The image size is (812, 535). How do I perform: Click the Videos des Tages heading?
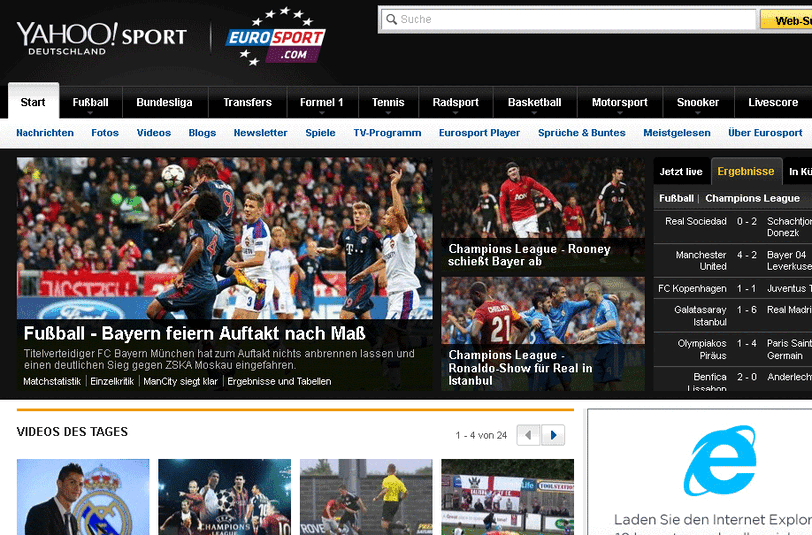click(72, 432)
